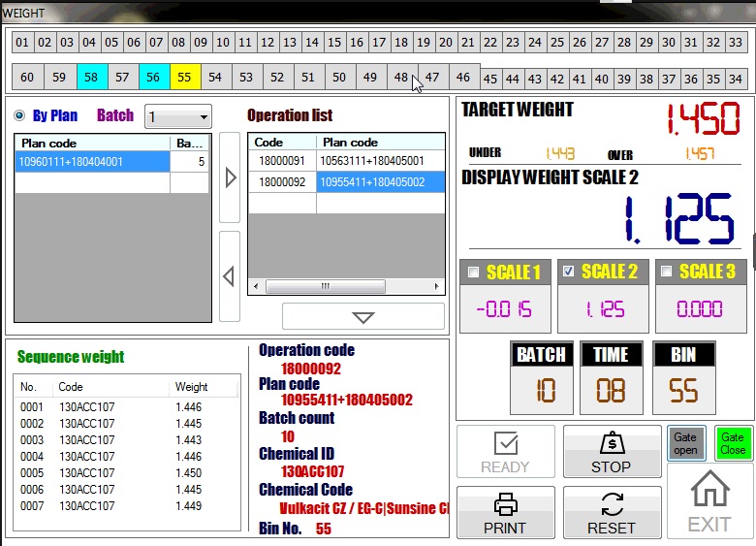This screenshot has height=546, width=756.
Task: Enable the SCALE 3 checkbox
Action: [666, 273]
